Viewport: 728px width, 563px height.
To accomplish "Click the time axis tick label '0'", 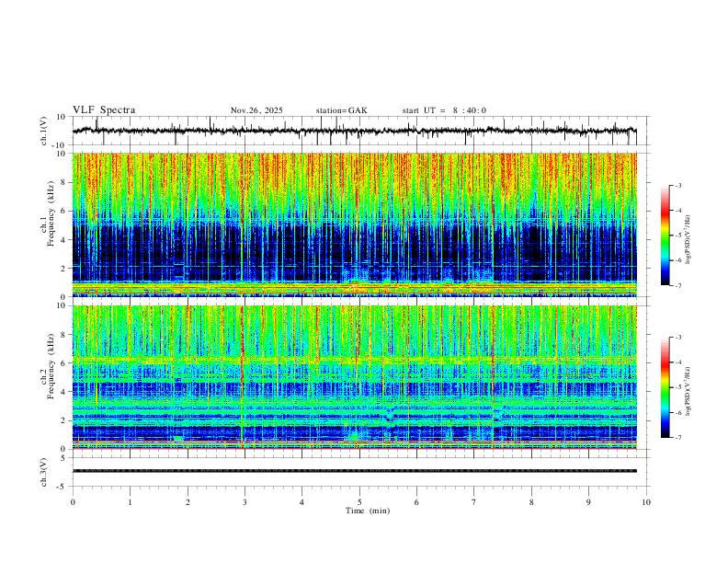I will tap(73, 502).
